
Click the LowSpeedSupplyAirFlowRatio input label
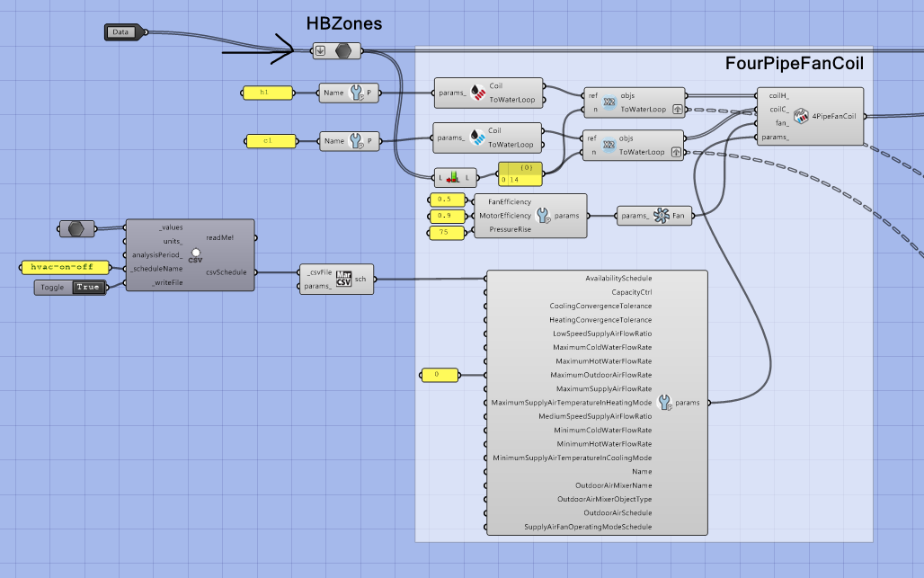[602, 333]
